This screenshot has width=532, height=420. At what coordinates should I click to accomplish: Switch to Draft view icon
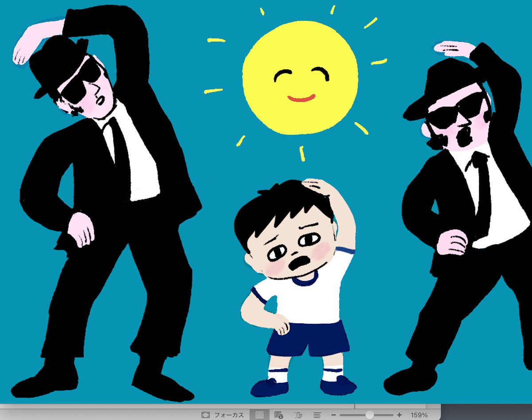317,415
